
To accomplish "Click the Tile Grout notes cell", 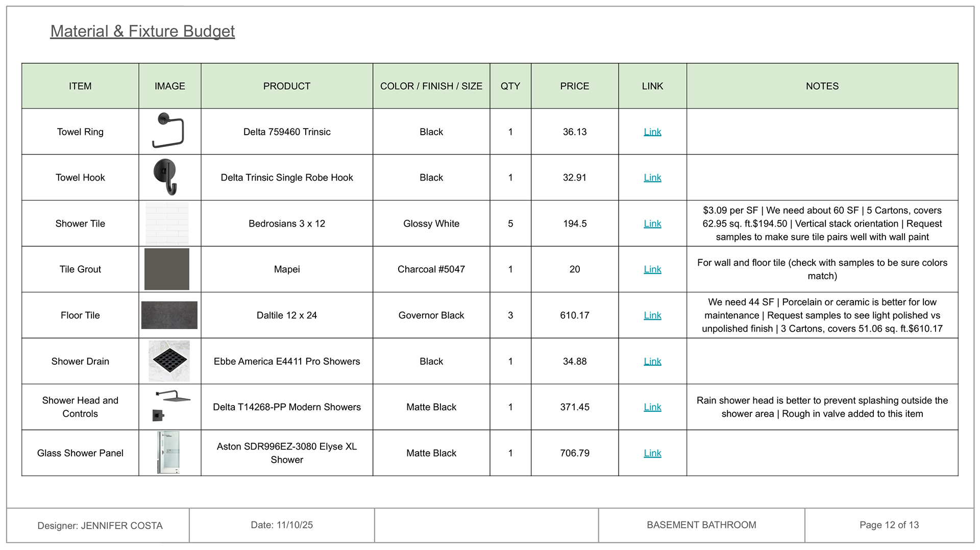I will tap(822, 269).
